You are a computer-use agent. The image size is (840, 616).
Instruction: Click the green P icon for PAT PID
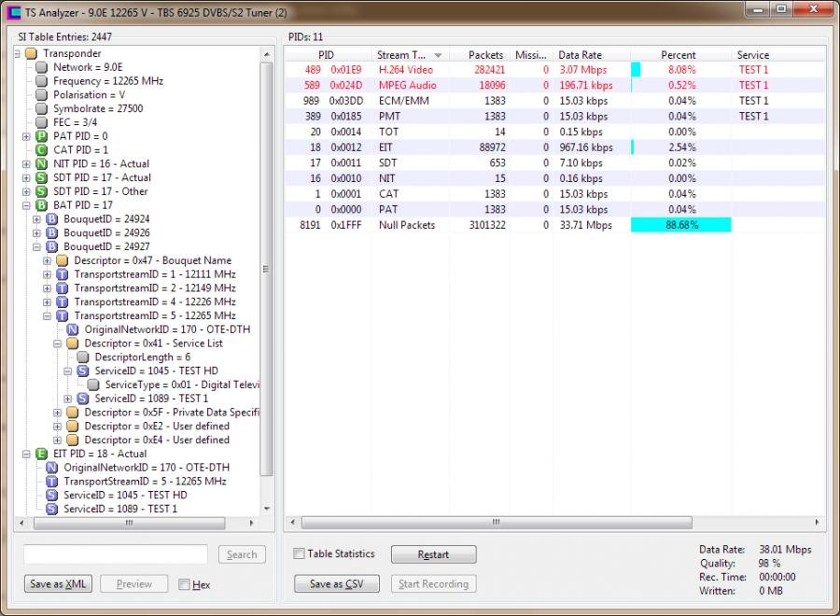click(x=42, y=136)
